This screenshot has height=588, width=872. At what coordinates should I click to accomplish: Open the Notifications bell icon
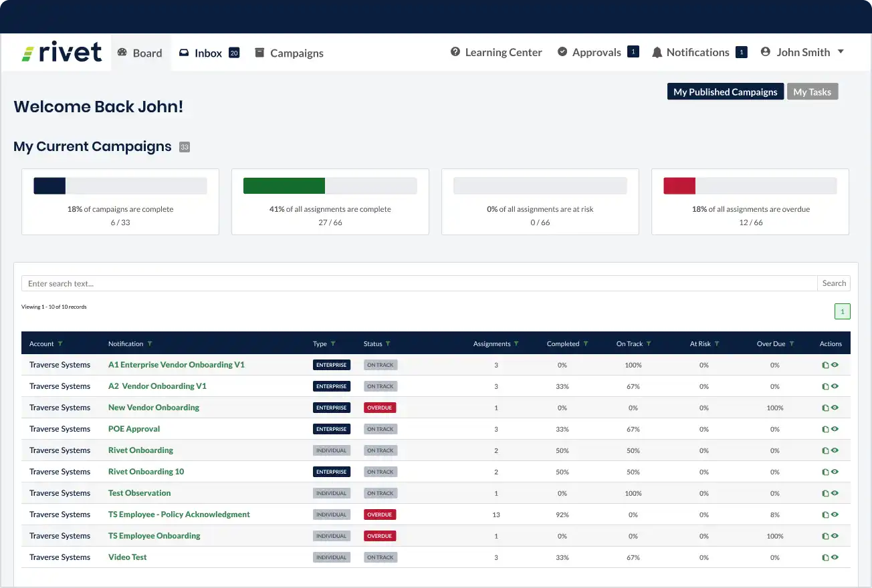point(657,52)
